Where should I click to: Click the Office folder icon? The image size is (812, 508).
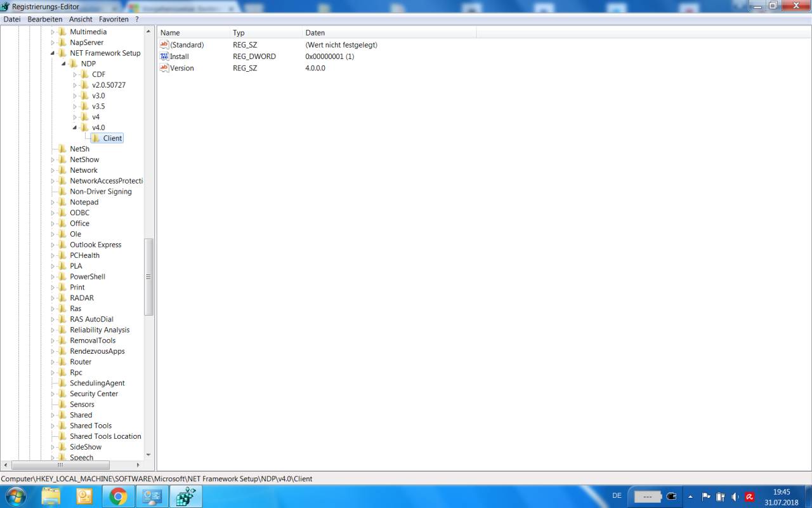tap(62, 224)
